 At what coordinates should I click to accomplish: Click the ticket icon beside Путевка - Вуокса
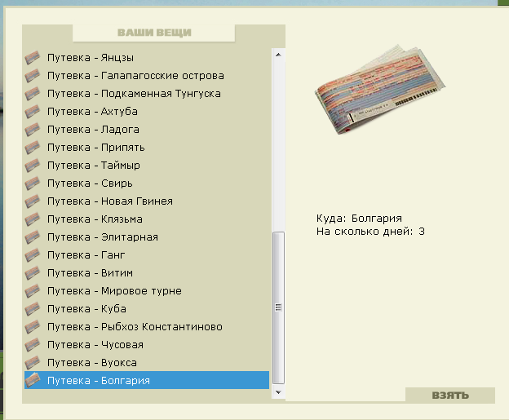(32, 363)
